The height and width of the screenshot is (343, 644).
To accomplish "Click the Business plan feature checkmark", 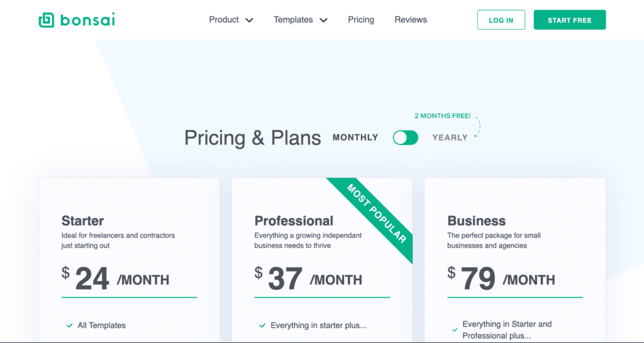I will coord(455,329).
